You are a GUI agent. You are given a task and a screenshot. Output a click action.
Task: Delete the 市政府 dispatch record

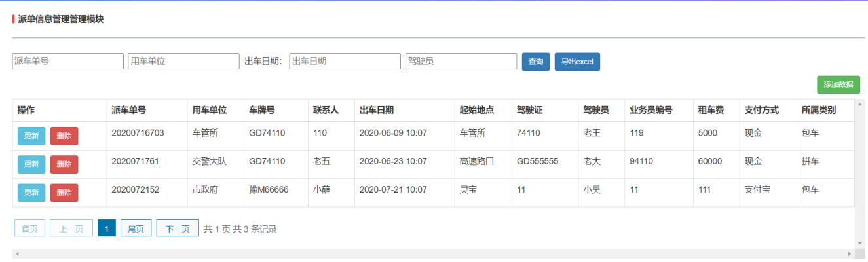pos(64,193)
